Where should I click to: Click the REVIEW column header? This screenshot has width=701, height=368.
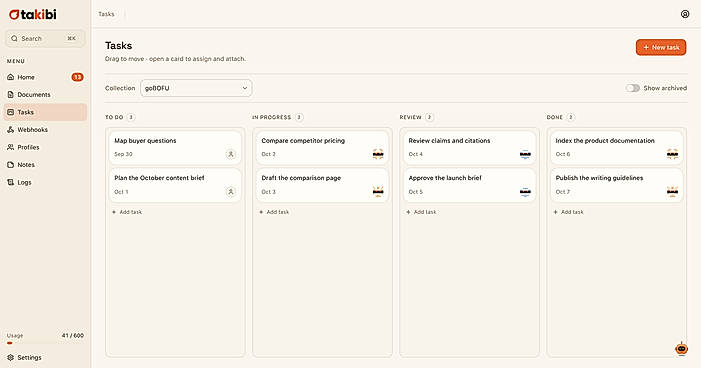410,117
